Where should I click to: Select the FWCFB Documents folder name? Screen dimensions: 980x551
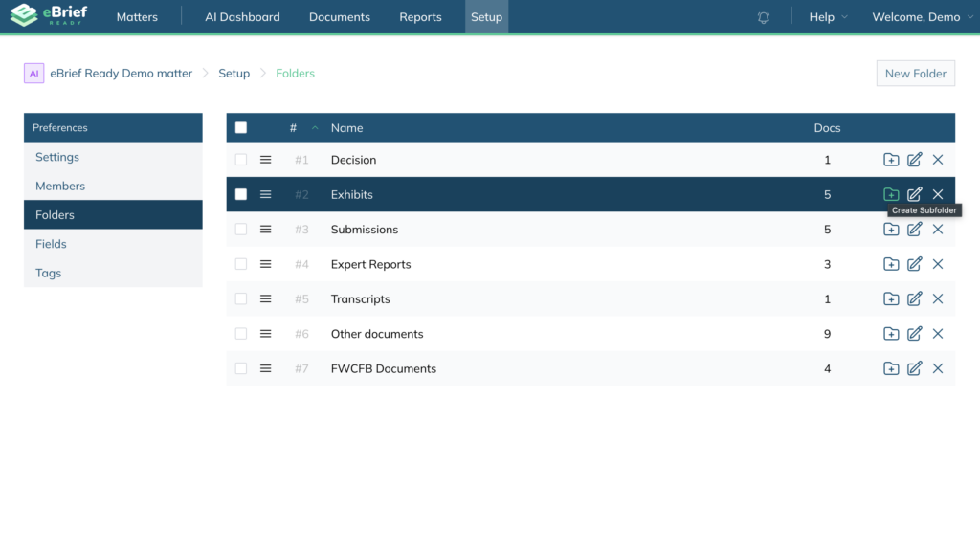(383, 368)
